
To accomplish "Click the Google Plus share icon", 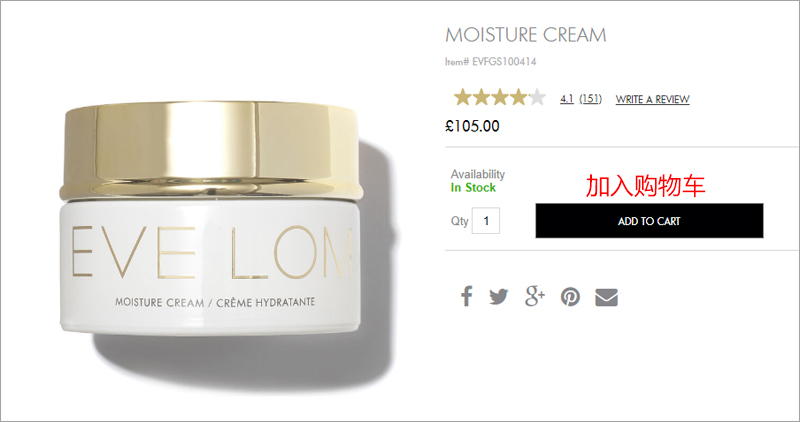I will coord(535,296).
